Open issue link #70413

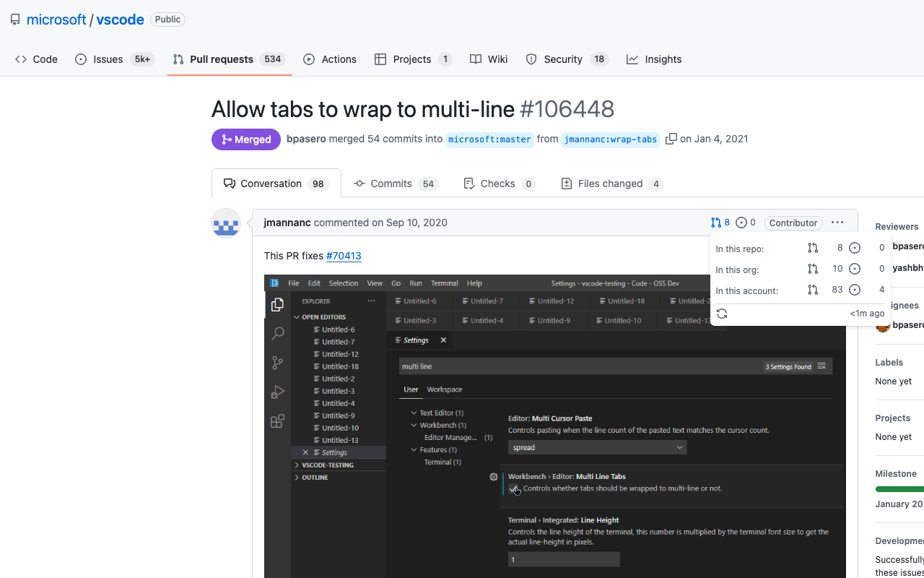click(344, 256)
